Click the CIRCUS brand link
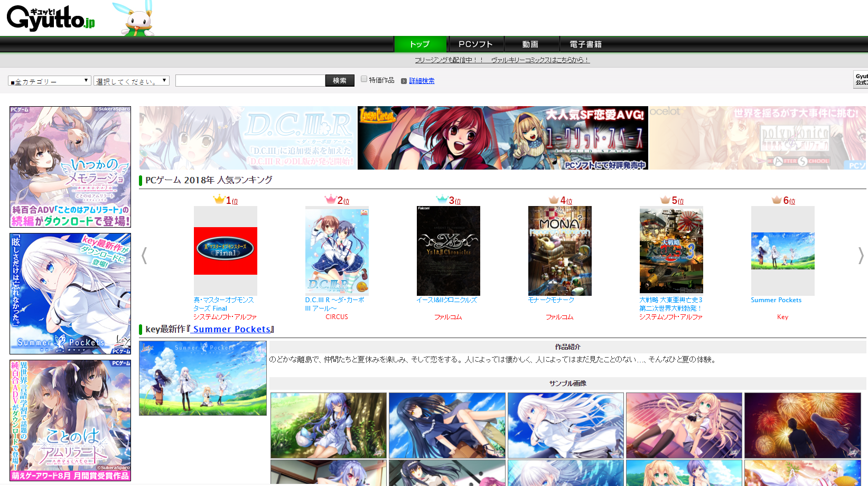 click(x=337, y=317)
